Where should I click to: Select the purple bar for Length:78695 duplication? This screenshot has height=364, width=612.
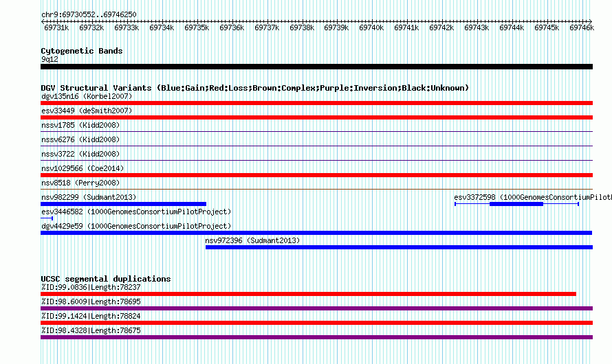pos(316,308)
